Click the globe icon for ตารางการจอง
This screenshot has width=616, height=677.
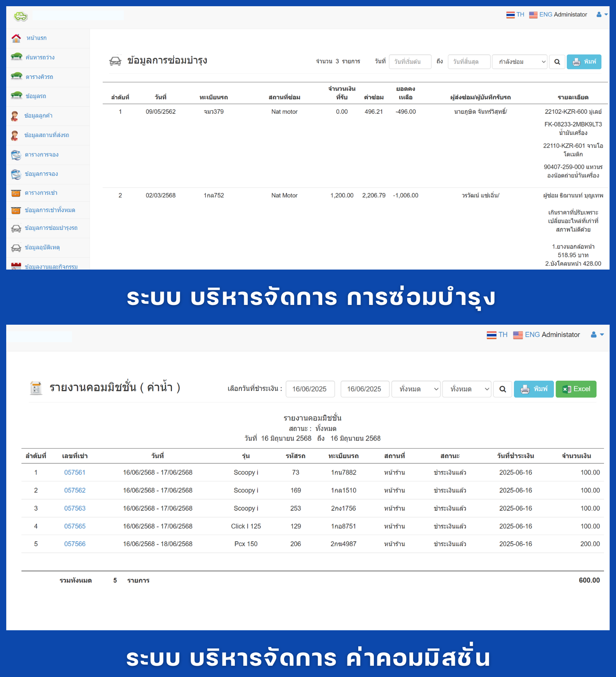pyautogui.click(x=16, y=155)
